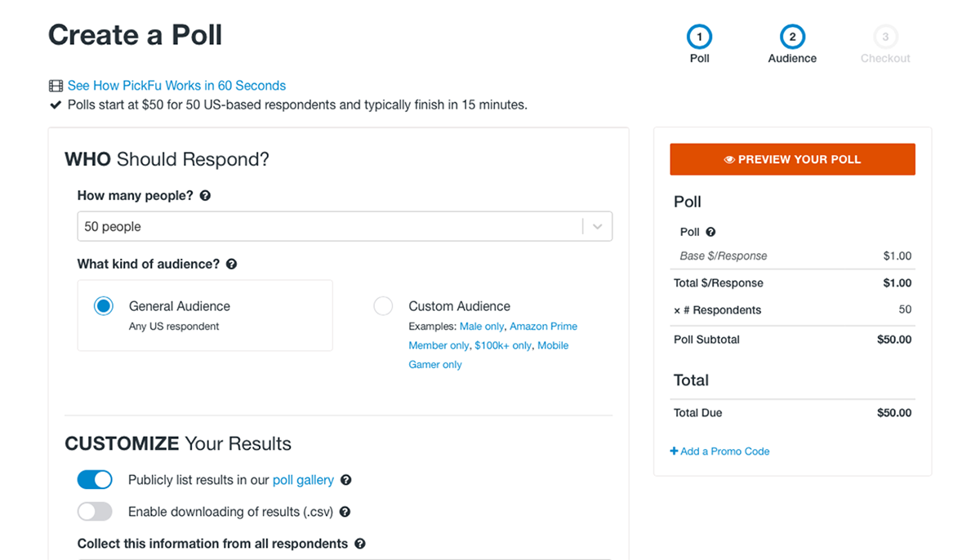This screenshot has width=980, height=560.
Task: Choose the Custom Audience radio option
Action: [x=383, y=306]
